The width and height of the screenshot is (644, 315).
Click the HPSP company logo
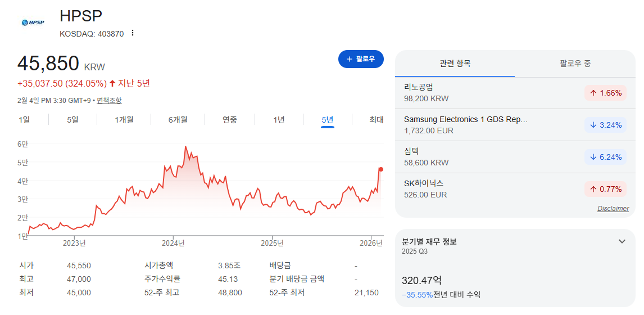pyautogui.click(x=33, y=22)
